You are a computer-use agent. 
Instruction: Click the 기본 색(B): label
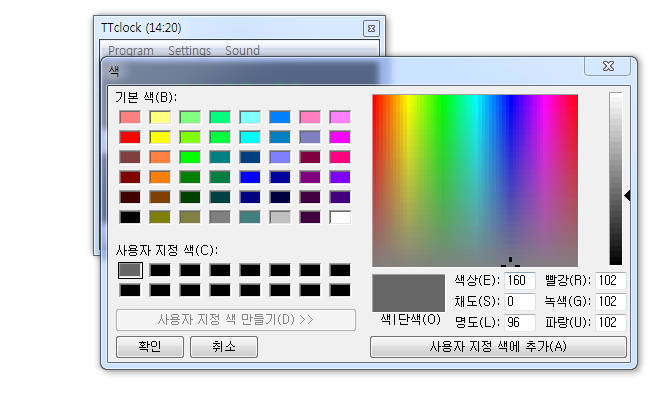pyautogui.click(x=146, y=97)
